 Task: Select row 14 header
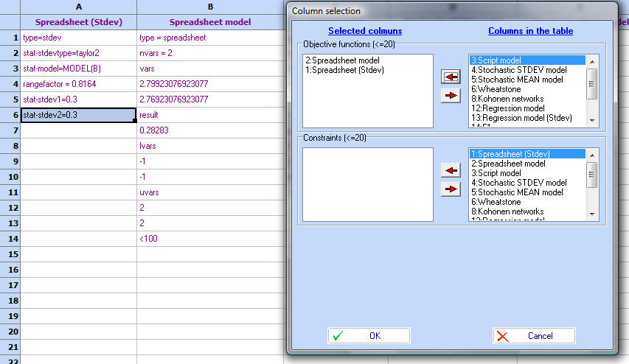[10, 239]
